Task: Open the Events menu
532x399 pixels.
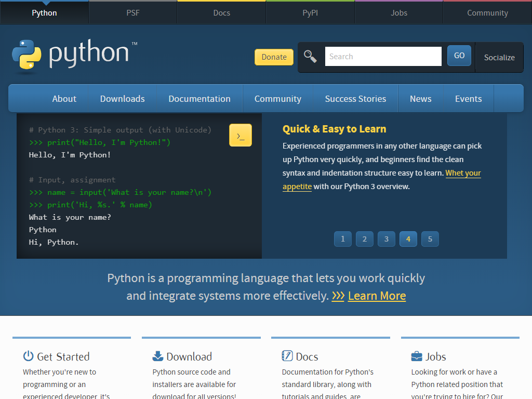Action: pos(469,99)
